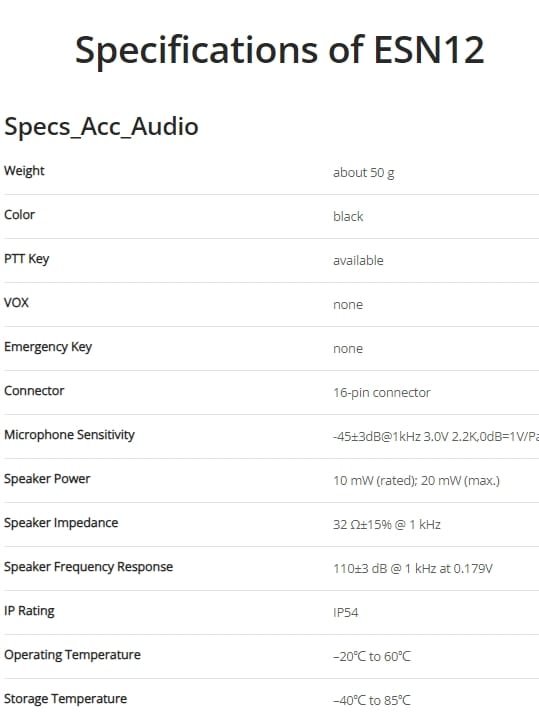Select the about 50 g value

[364, 173]
